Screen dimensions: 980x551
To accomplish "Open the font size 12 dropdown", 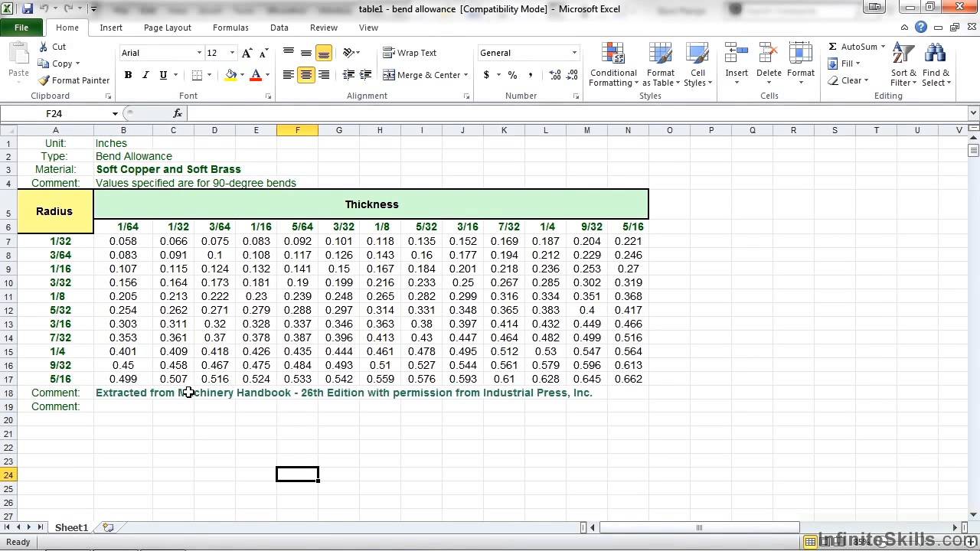I will 231,53.
